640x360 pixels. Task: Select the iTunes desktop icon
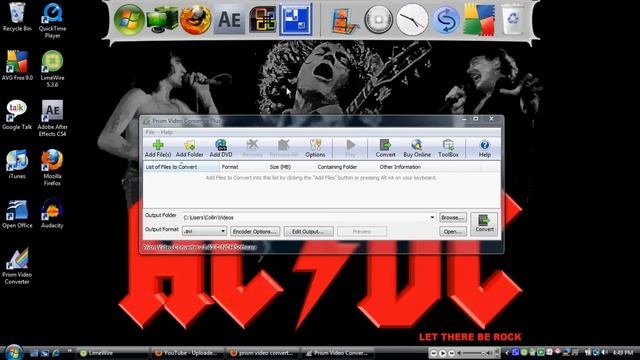17,164
